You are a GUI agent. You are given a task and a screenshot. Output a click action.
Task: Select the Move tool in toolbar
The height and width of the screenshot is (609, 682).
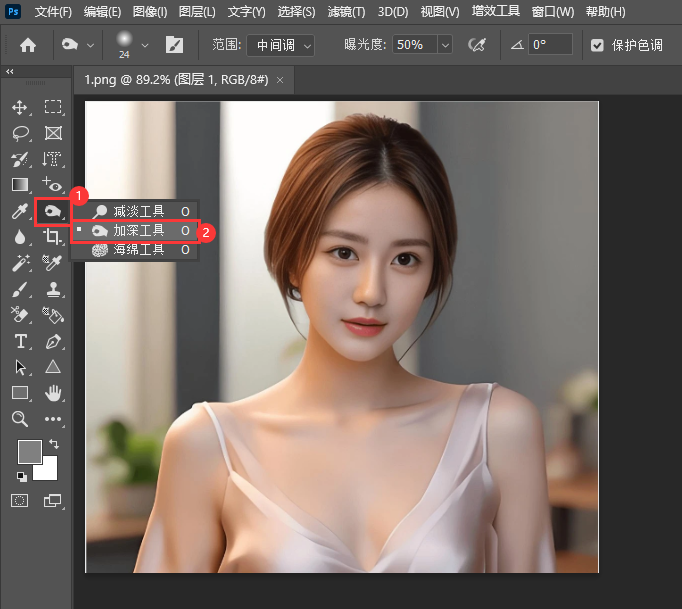pos(20,107)
